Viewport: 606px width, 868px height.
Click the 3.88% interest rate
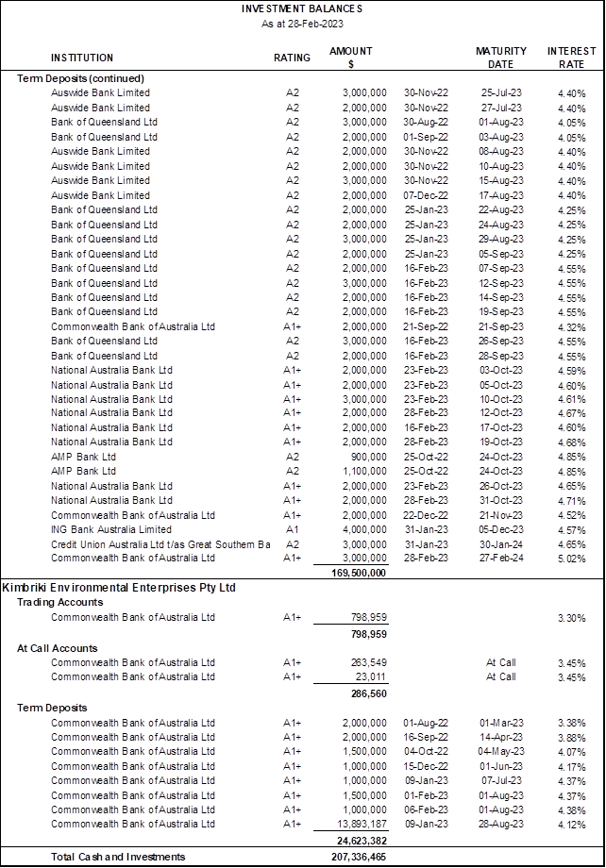point(572,738)
